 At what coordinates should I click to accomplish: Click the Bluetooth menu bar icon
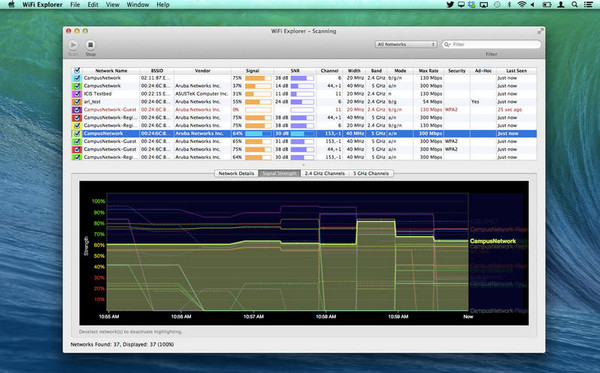(x=509, y=5)
